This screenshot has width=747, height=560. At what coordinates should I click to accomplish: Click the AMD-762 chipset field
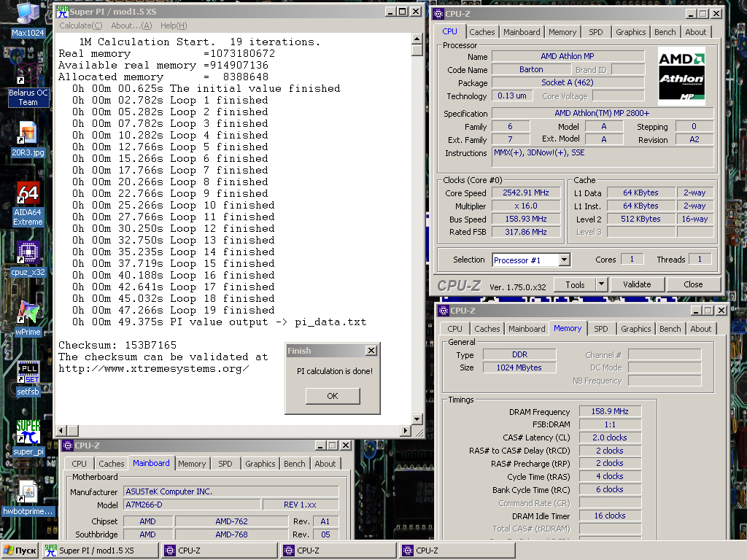click(x=231, y=521)
